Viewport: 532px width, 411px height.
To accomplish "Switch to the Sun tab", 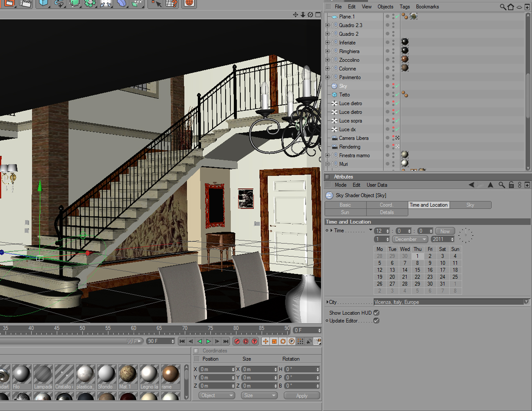I will 345,212.
